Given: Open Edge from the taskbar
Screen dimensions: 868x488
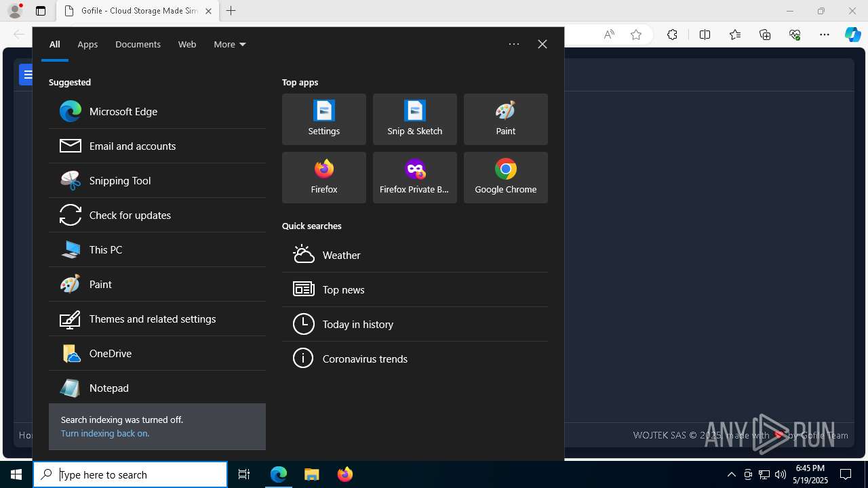Looking at the screenshot, I should [x=279, y=474].
